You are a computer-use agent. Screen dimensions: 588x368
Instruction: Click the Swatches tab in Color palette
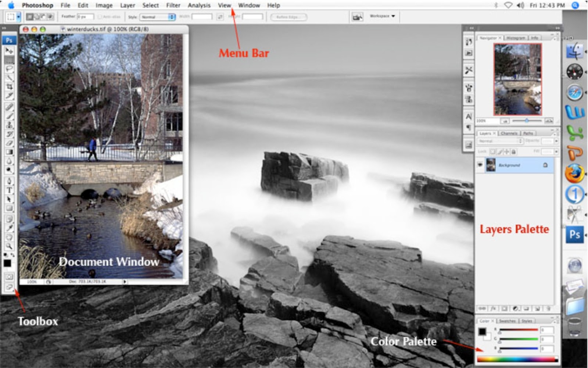(x=508, y=321)
